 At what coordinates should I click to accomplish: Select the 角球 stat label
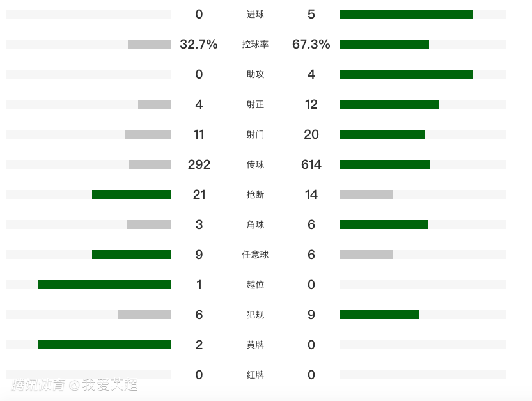(255, 224)
